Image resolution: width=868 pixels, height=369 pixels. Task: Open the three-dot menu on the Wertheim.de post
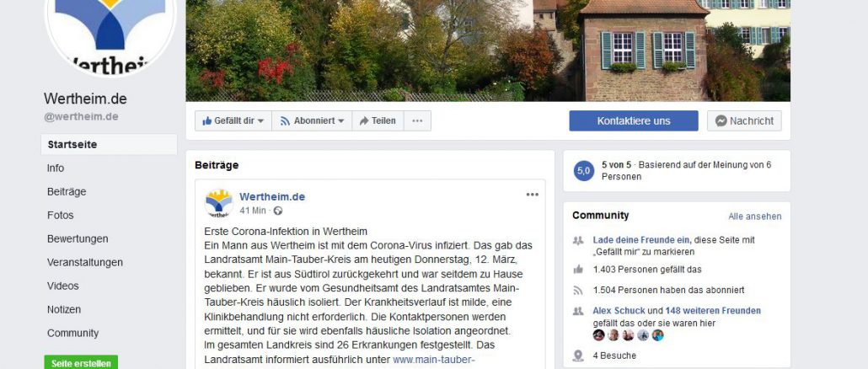532,195
